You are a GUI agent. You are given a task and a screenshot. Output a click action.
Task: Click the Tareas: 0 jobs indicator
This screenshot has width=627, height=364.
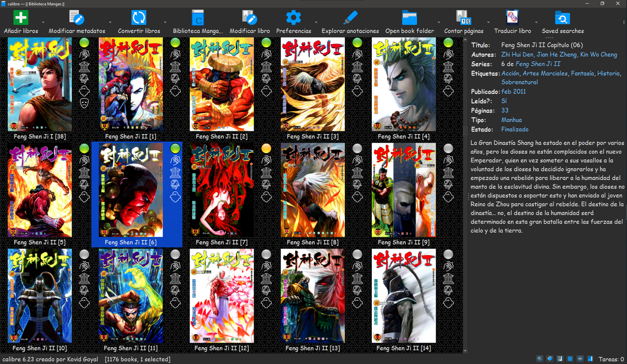click(x=612, y=359)
